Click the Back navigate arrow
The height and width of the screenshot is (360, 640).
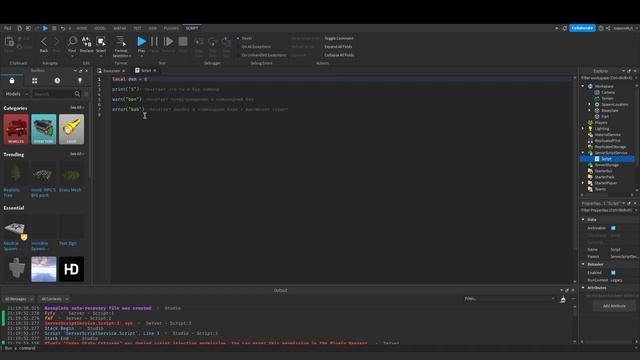click(44, 42)
